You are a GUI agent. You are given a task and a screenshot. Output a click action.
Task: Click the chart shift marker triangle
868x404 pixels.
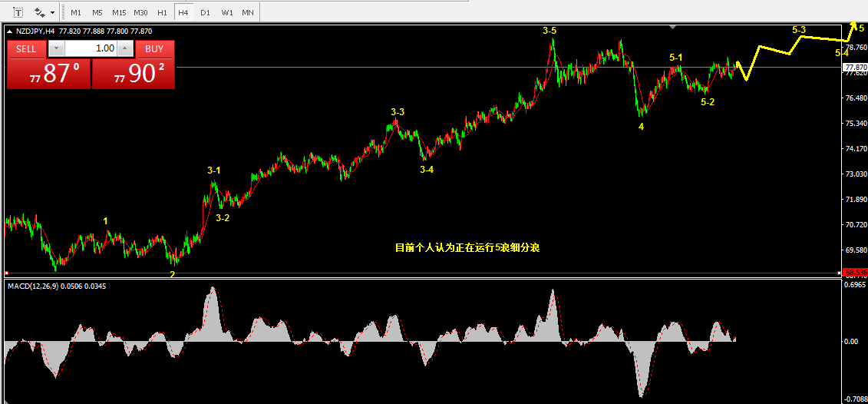(x=672, y=26)
